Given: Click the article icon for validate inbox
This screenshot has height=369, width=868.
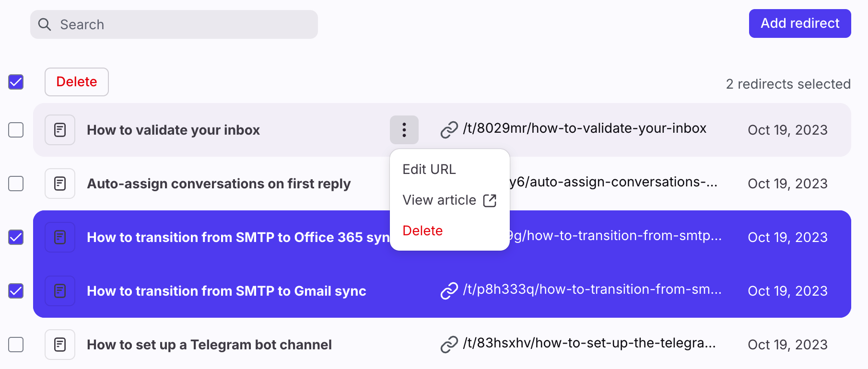Looking at the screenshot, I should point(60,130).
